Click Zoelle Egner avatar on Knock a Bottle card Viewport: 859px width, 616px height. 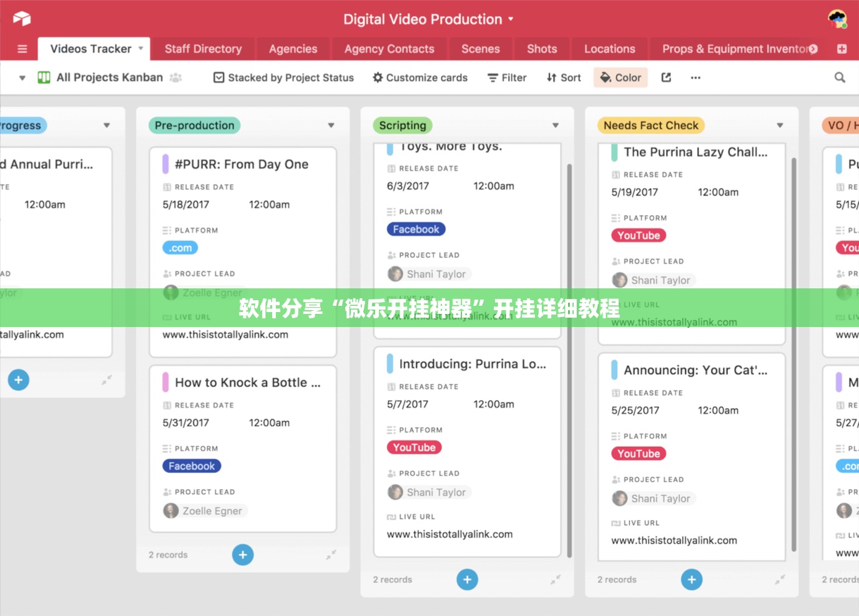[171, 511]
